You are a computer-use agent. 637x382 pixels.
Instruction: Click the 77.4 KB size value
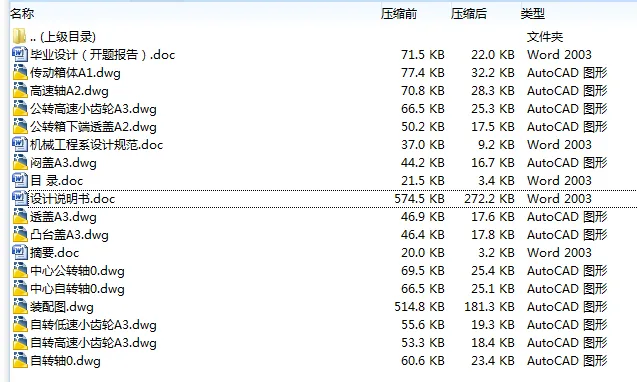(x=423, y=73)
